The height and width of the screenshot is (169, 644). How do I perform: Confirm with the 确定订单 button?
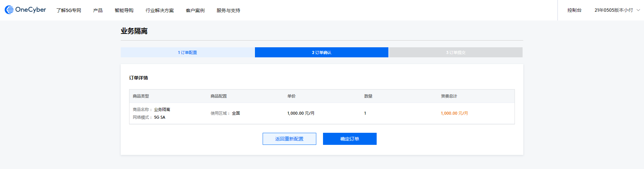pos(350,139)
